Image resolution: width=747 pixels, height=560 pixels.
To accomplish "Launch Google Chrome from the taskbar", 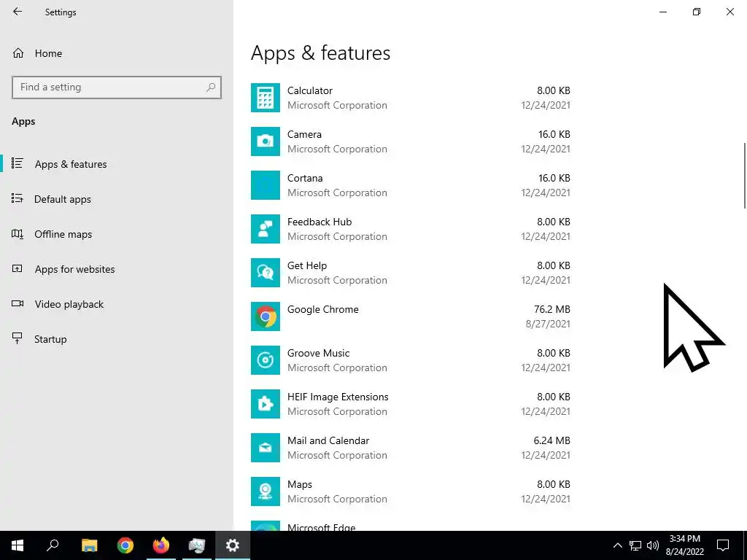I will click(125, 545).
